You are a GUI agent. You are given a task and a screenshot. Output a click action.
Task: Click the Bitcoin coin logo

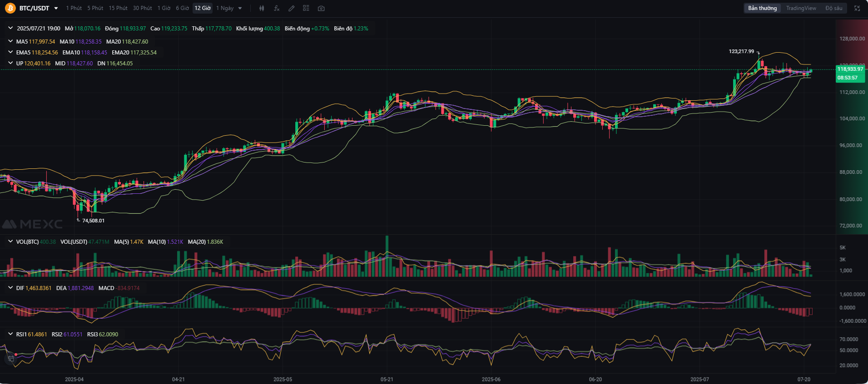coord(10,8)
